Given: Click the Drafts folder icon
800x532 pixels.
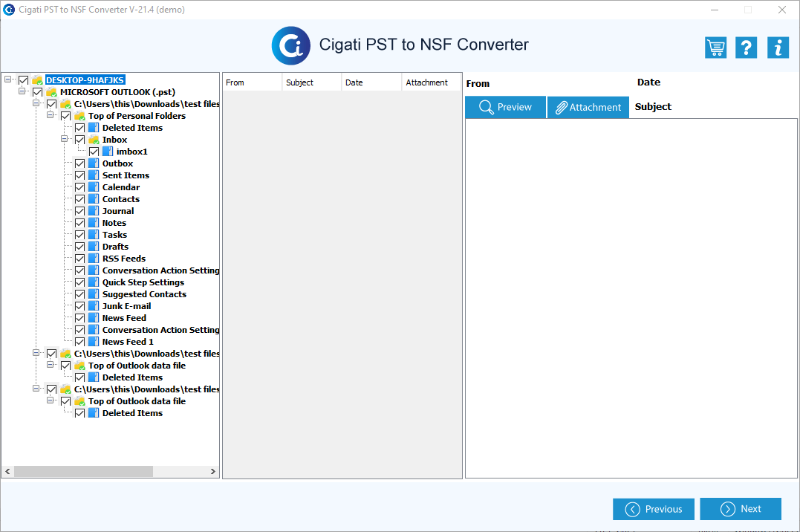Looking at the screenshot, I should point(94,247).
